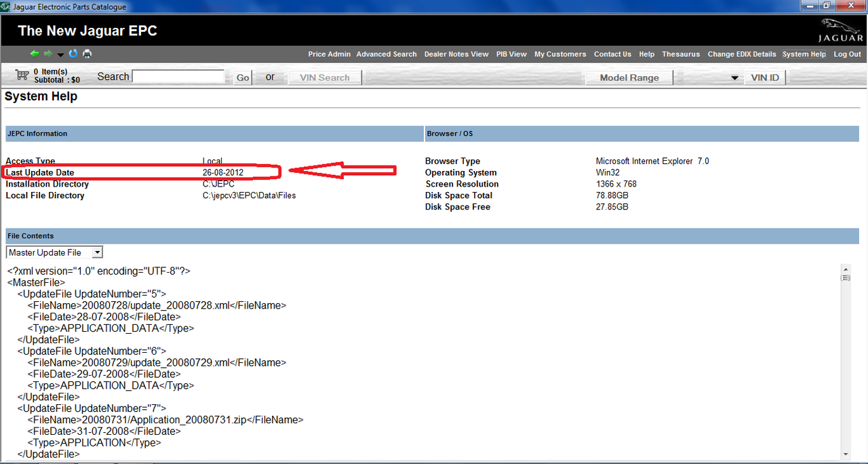
Task: Click the Browser / OS section header
Action: [642, 134]
